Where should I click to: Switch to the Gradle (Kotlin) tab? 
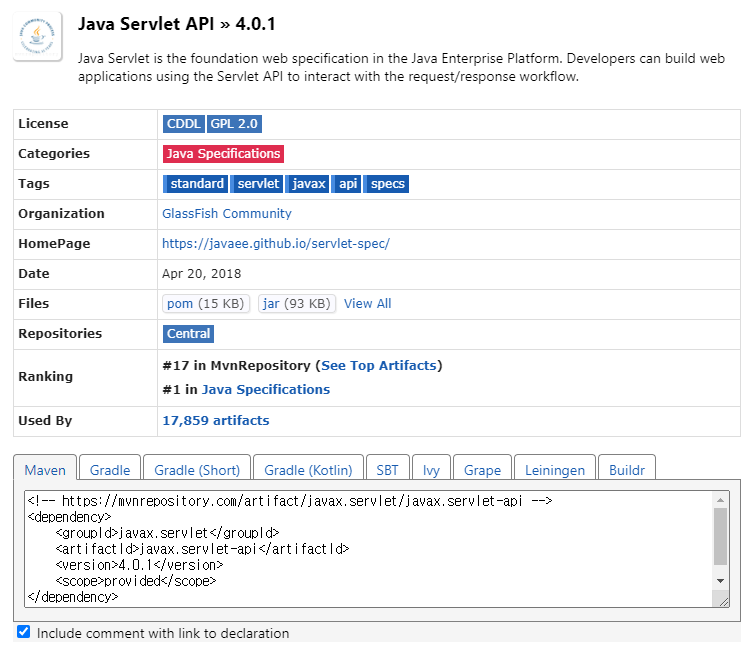pos(308,469)
